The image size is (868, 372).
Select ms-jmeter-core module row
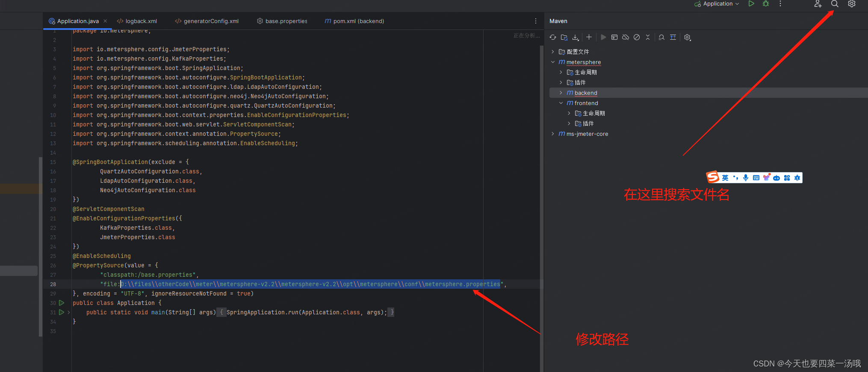[x=709, y=134]
